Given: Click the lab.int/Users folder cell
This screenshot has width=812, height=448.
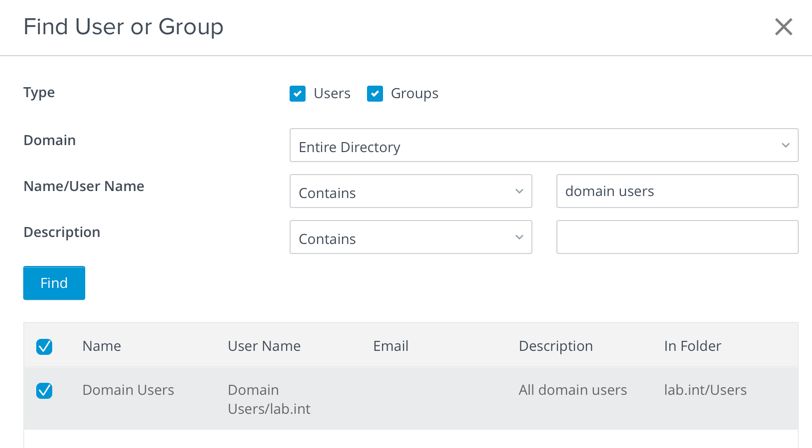Looking at the screenshot, I should point(705,390).
